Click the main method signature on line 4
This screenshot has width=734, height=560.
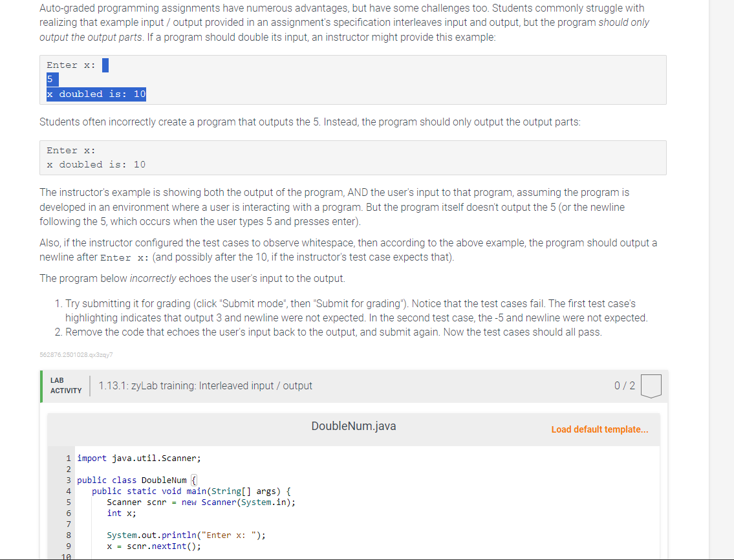(191, 491)
